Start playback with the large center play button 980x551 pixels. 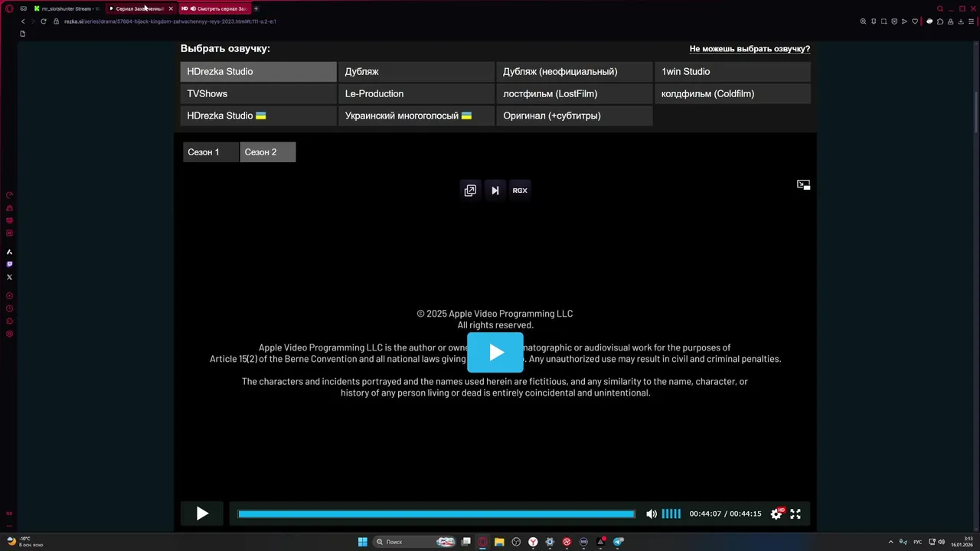pos(495,352)
